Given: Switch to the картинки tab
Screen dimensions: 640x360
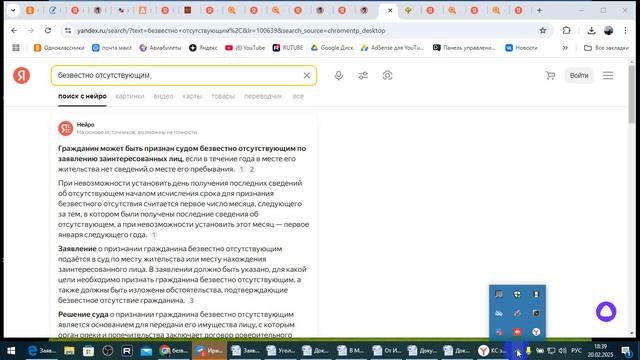Looking at the screenshot, I should tap(130, 96).
